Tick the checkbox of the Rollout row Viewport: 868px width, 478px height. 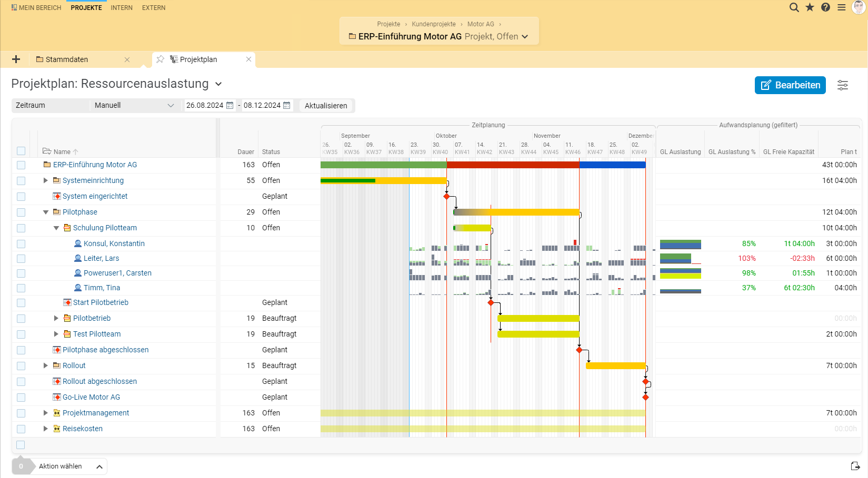(21, 365)
